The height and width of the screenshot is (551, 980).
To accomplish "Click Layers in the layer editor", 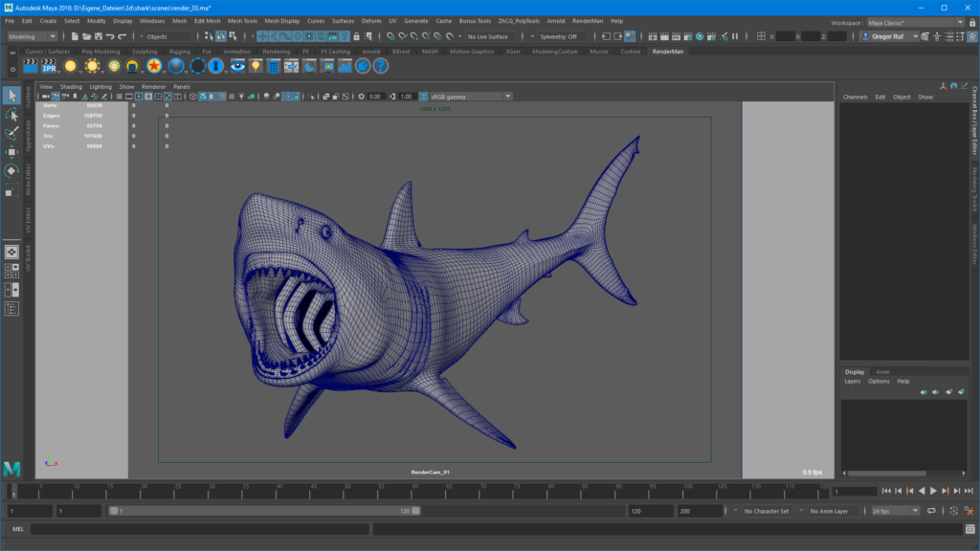I will coord(853,381).
